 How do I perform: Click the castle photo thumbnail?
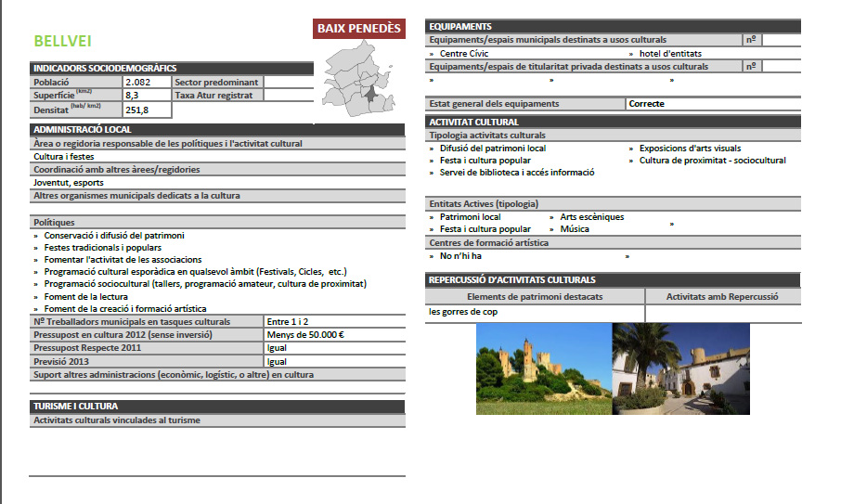coord(544,368)
